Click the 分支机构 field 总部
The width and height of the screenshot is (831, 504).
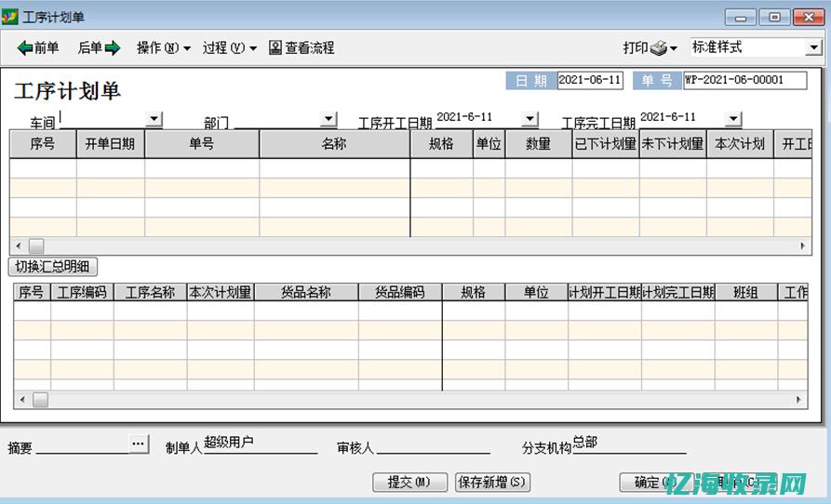point(629,444)
